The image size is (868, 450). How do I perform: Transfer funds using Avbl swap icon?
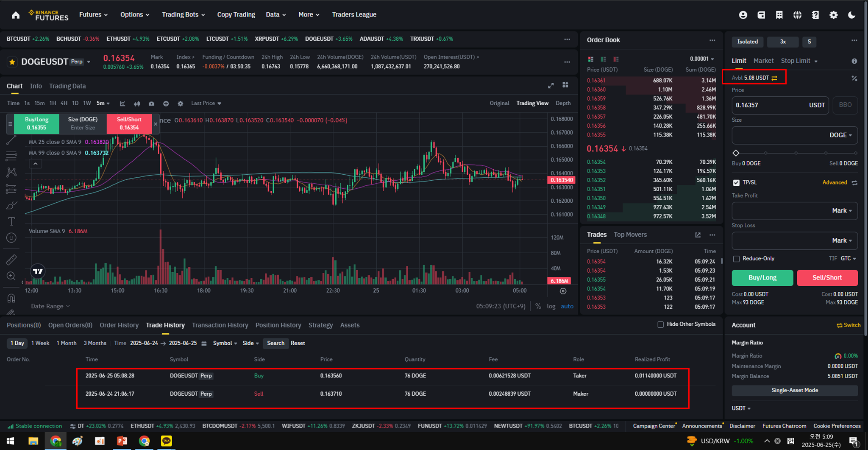pyautogui.click(x=774, y=78)
